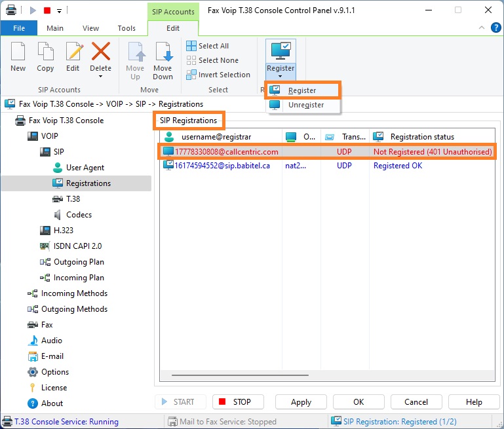The width and height of the screenshot is (504, 429).
Task: Click the red Delete X icon
Action: tap(101, 51)
